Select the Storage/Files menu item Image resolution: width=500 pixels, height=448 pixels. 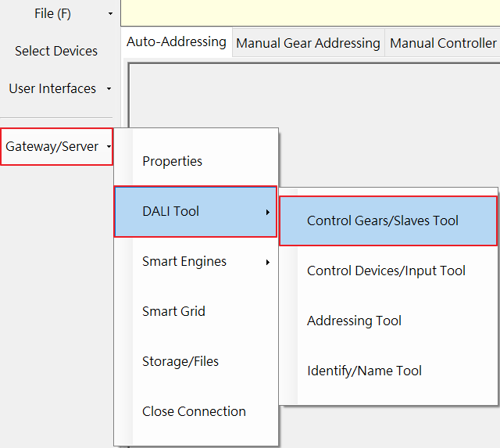[180, 361]
